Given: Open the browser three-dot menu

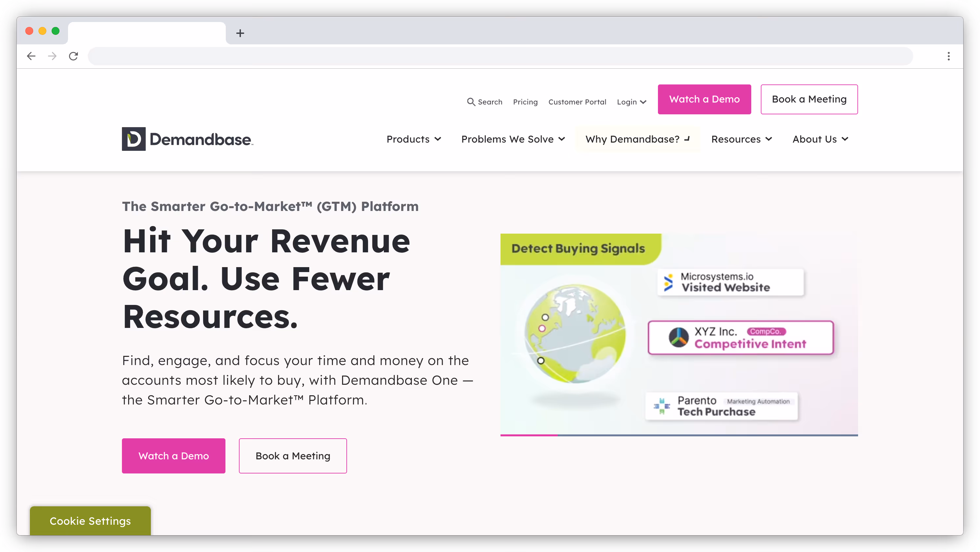Looking at the screenshot, I should (x=948, y=56).
